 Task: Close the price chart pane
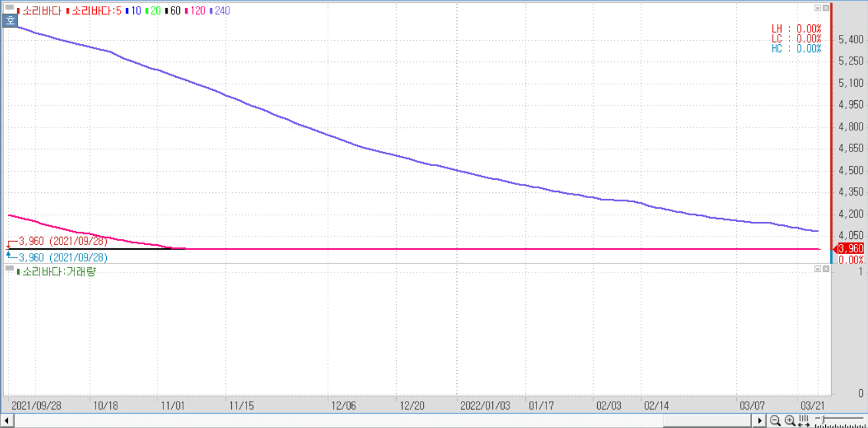point(826,8)
